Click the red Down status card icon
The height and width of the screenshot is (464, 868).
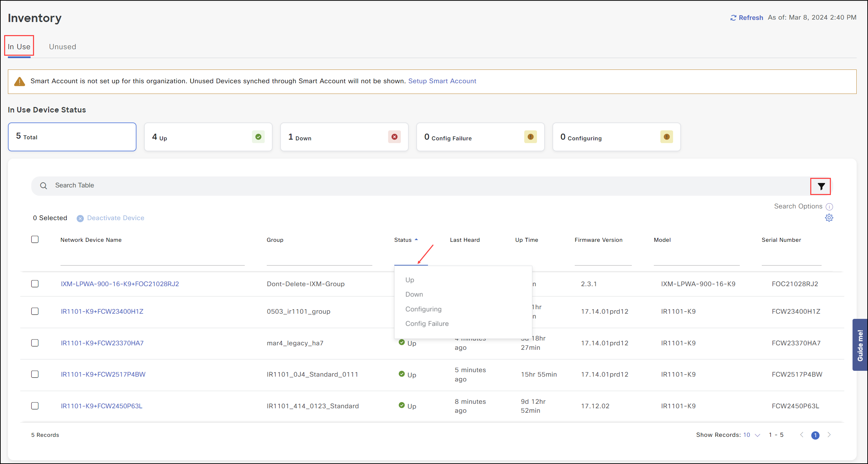(394, 137)
